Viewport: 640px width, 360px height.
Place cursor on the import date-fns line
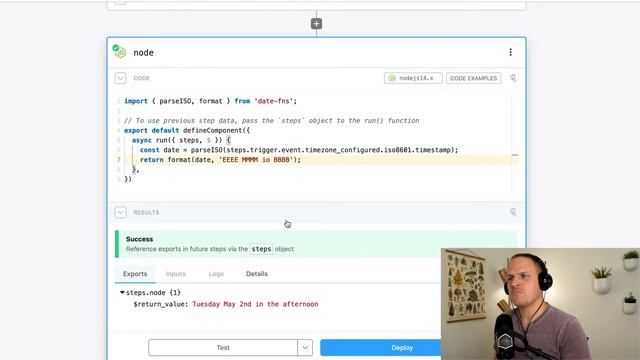pos(211,101)
